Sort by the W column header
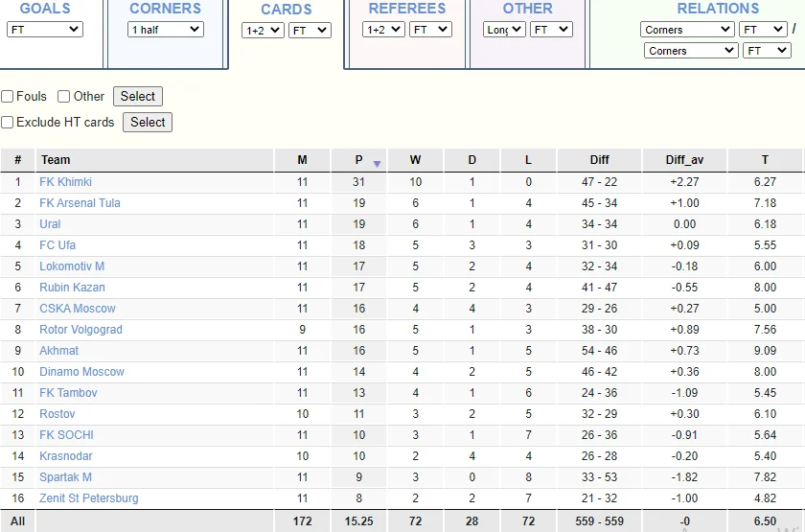805x532 pixels. [415, 160]
